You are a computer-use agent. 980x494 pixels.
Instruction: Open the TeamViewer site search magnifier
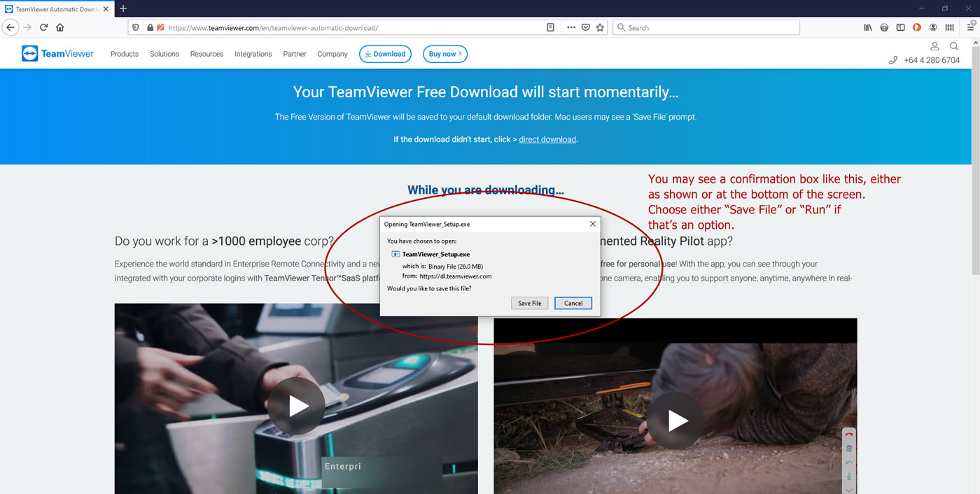(x=954, y=46)
